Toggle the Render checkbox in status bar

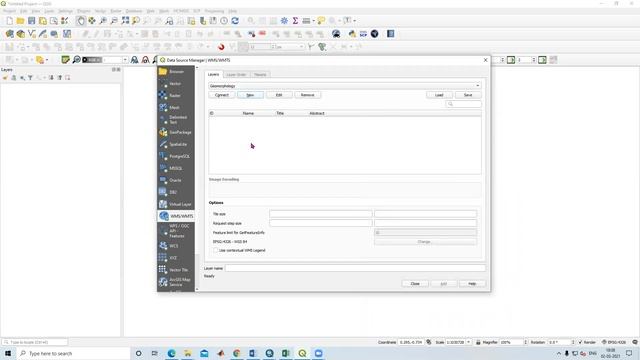pyautogui.click(x=580, y=342)
